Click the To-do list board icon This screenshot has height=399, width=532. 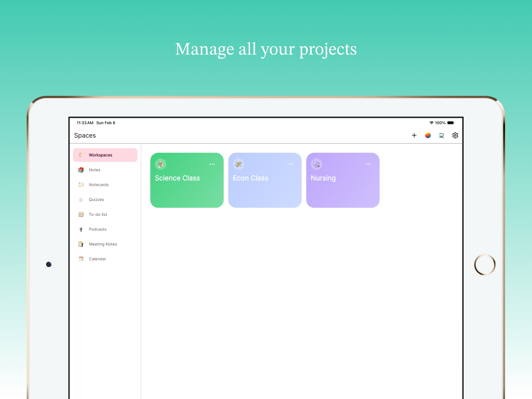click(x=81, y=215)
